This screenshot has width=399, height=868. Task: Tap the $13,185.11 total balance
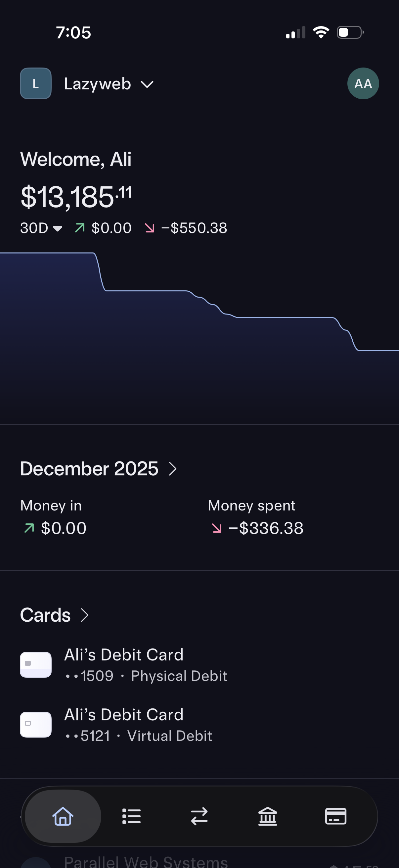(x=76, y=197)
